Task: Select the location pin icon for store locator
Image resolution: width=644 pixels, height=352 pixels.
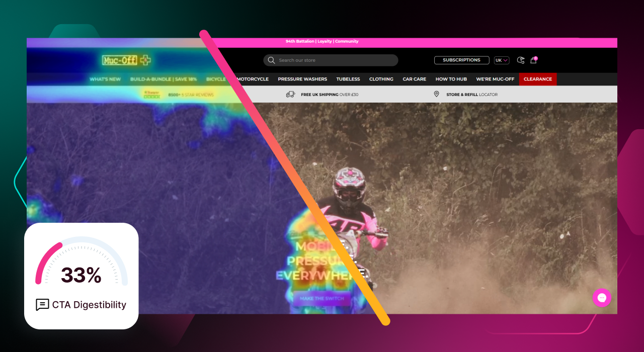Action: tap(436, 94)
